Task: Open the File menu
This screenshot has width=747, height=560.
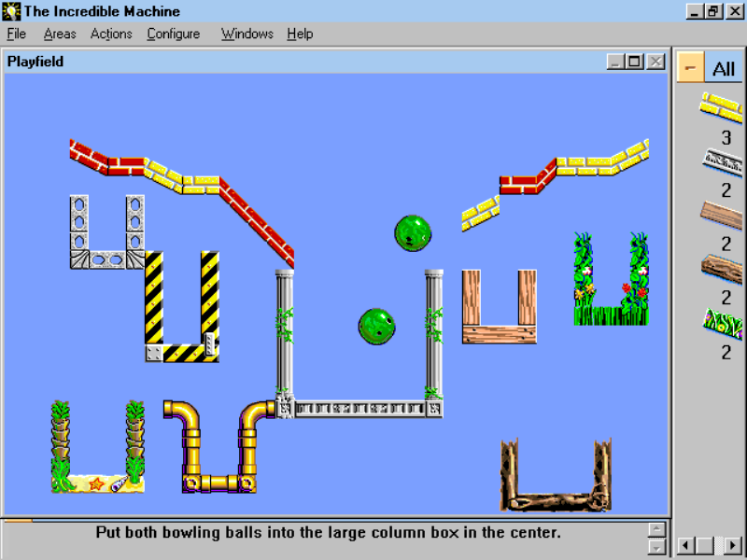Action: tap(17, 34)
